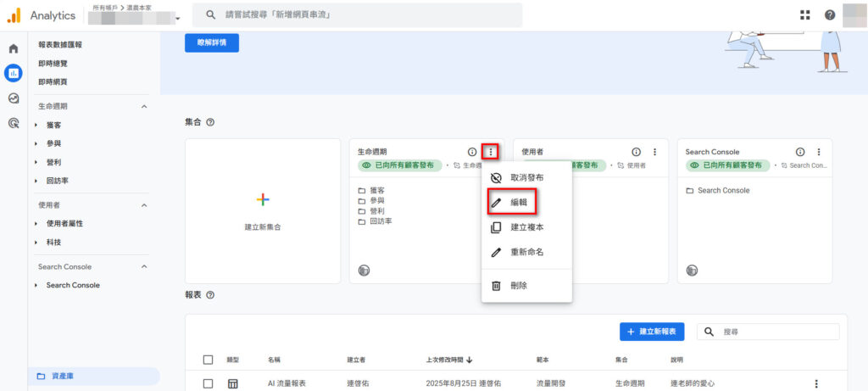Click the Help question mark icon
The height and width of the screenshot is (391, 868).
[830, 15]
